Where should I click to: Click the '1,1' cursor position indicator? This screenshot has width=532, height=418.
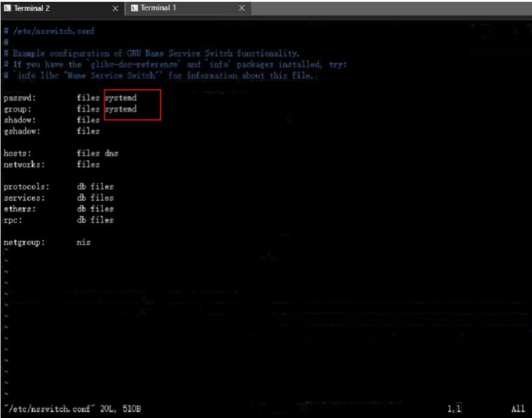tap(454, 408)
